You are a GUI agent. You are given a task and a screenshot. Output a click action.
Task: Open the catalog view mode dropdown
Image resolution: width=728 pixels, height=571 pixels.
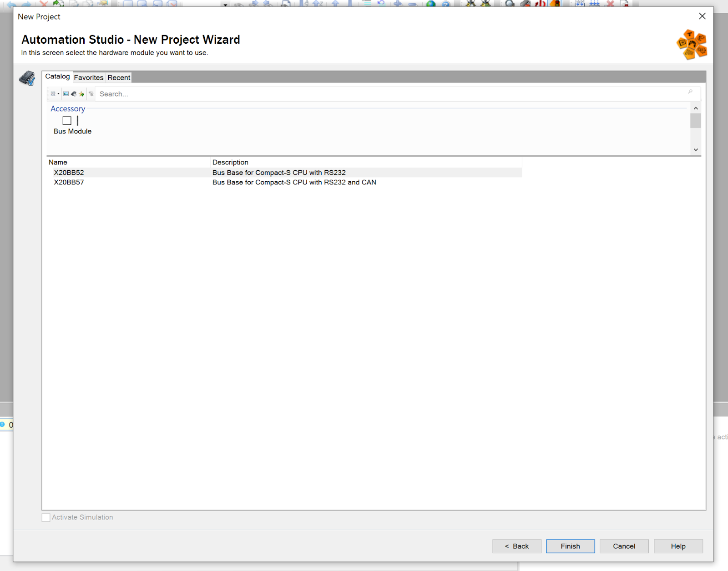point(55,94)
